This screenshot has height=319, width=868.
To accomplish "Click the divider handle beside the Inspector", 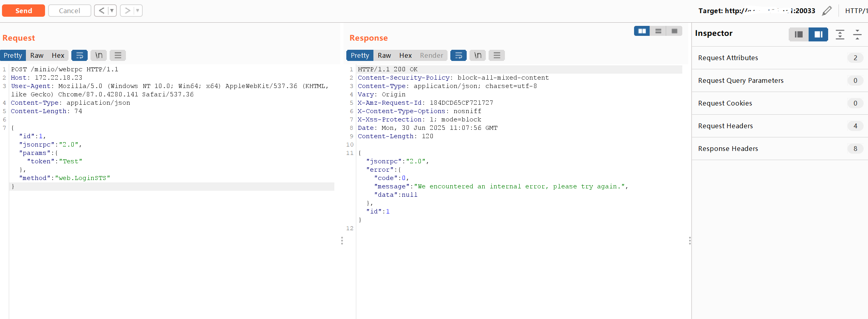I will coord(690,241).
